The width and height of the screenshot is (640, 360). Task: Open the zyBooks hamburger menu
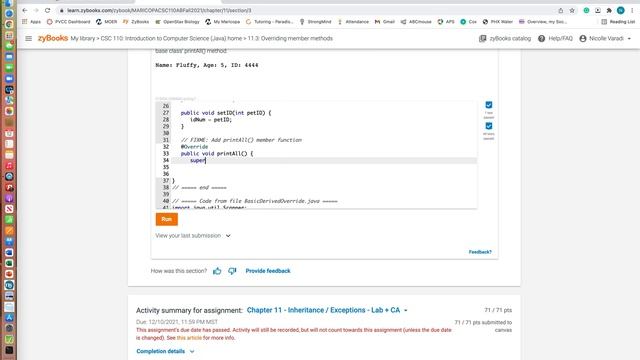(29, 38)
